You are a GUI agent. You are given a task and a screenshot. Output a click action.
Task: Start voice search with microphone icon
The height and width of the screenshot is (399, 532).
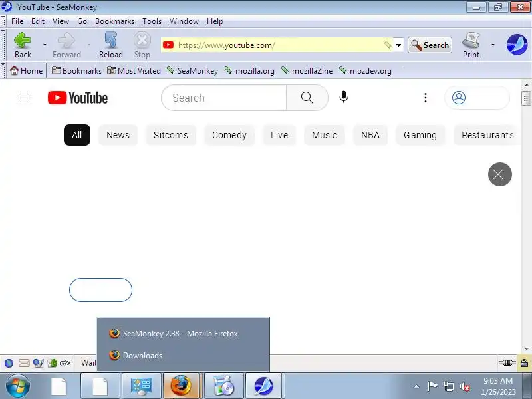click(x=344, y=97)
